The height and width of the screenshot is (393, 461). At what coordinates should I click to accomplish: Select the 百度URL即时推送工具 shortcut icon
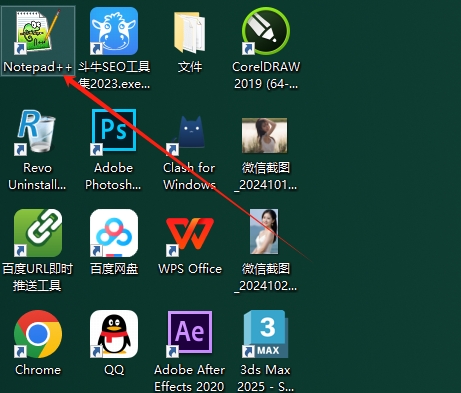click(38, 233)
